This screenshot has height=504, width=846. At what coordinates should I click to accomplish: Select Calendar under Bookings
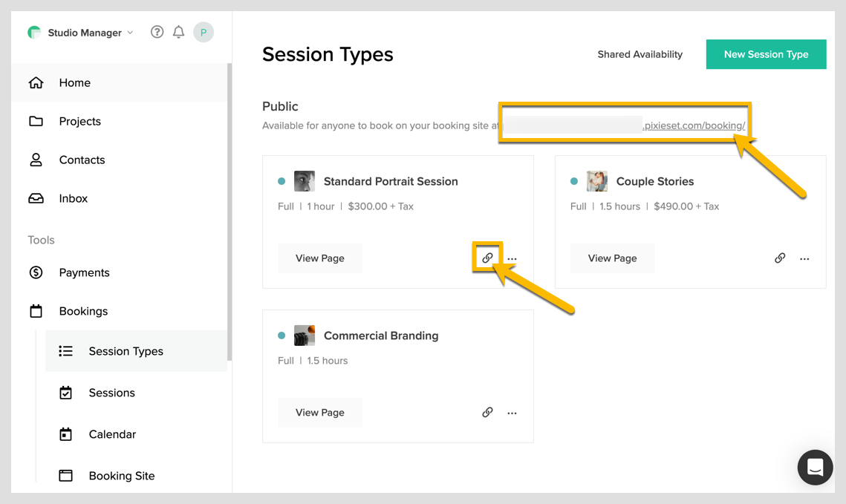(112, 434)
